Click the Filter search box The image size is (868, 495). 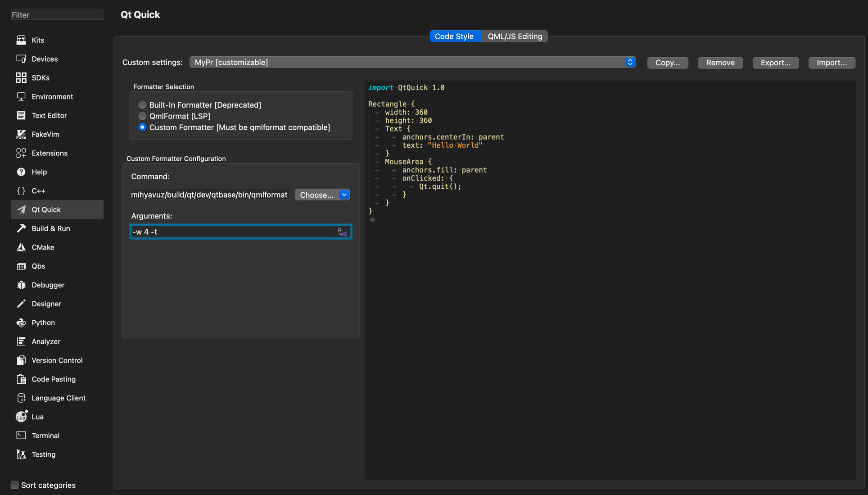click(57, 14)
